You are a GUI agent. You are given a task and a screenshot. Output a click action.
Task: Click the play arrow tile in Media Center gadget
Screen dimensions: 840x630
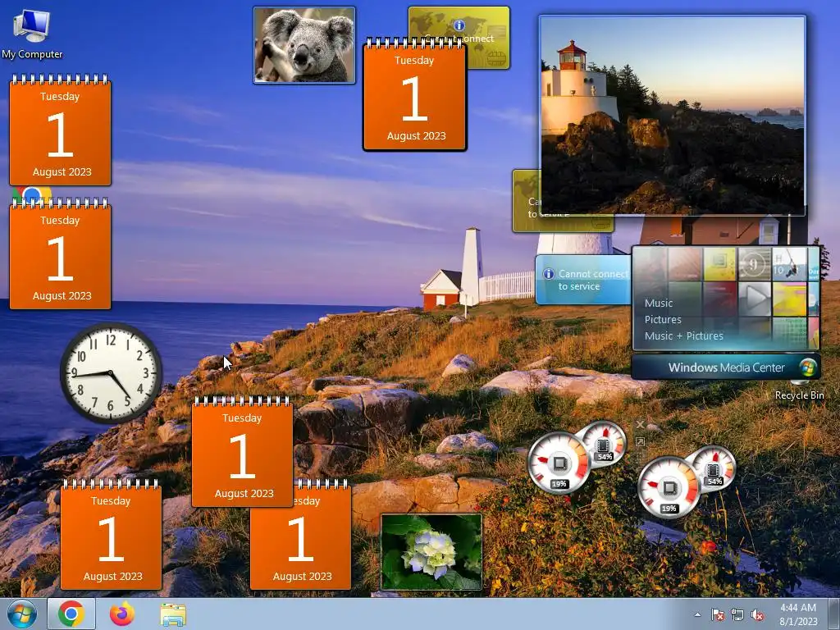click(755, 299)
